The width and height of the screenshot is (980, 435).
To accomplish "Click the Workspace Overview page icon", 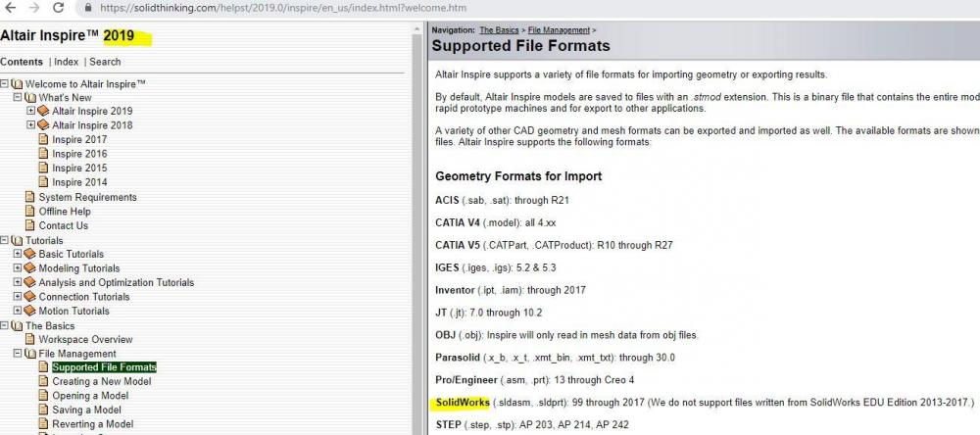I will click(30, 340).
